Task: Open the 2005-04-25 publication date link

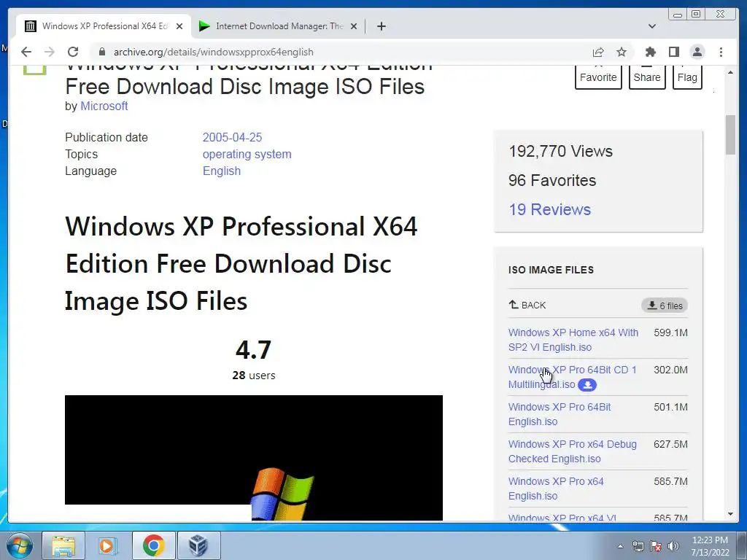Action: pos(232,137)
